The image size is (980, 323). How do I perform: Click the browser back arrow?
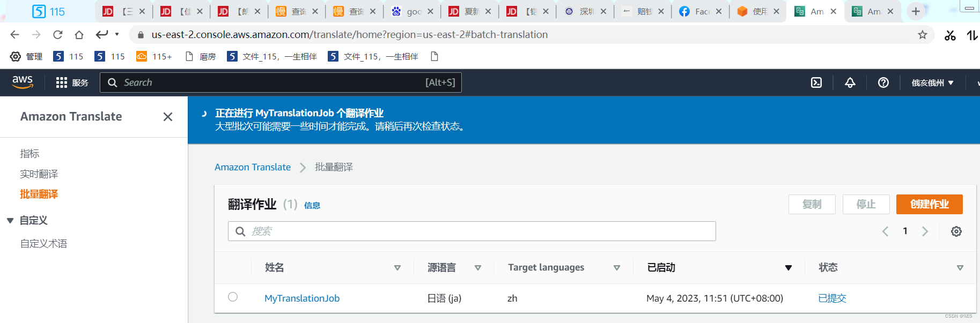(14, 35)
